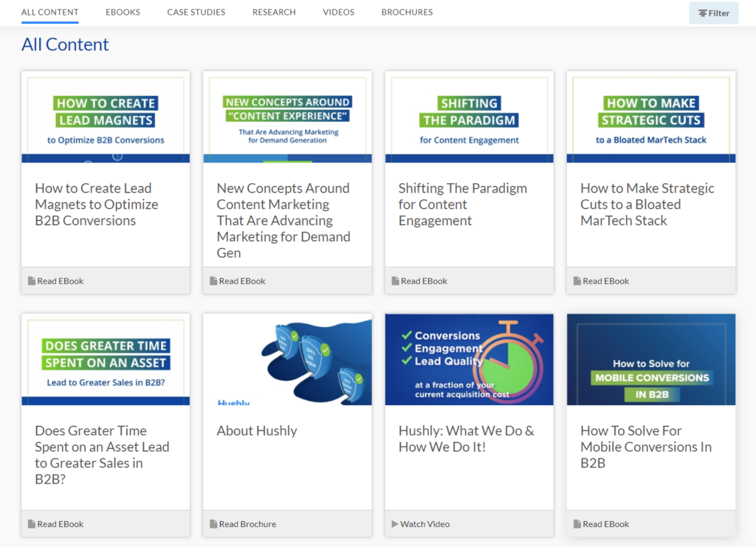Open the Strategic Cuts MarTech Stack thumbnail
Viewport: 756px width, 547px height.
[651, 117]
